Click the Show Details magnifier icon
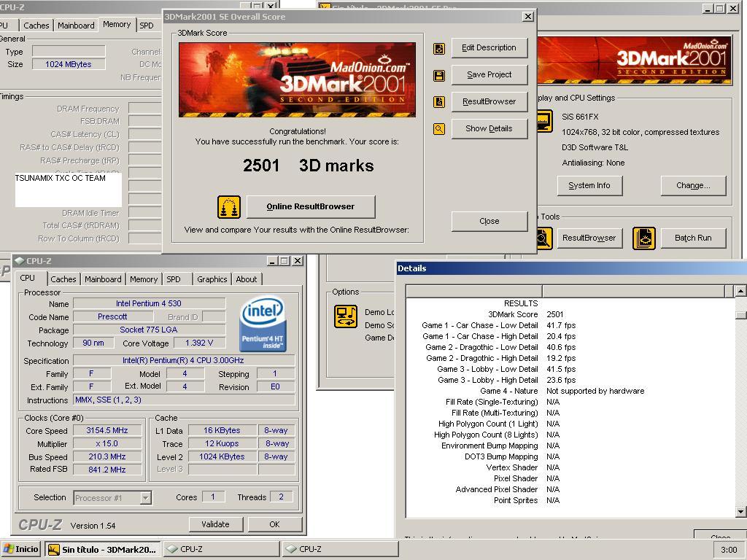 coord(438,128)
